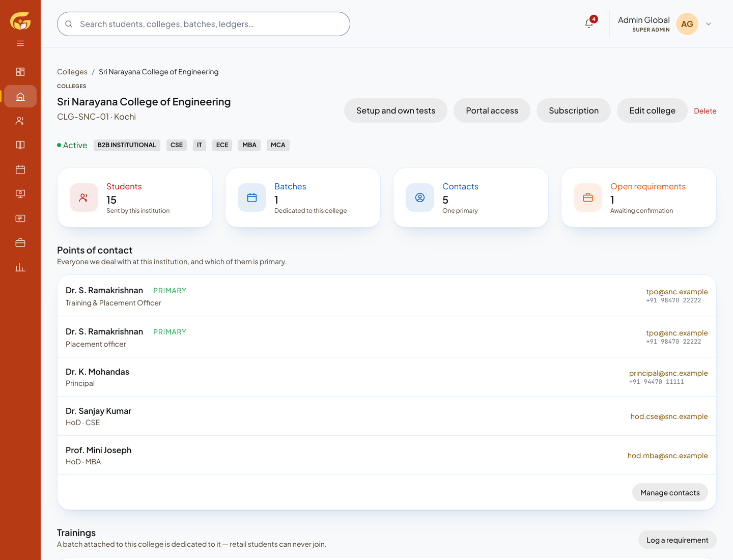Open the briefcase icon in the sidebar
This screenshot has width=733, height=560.
(20, 243)
